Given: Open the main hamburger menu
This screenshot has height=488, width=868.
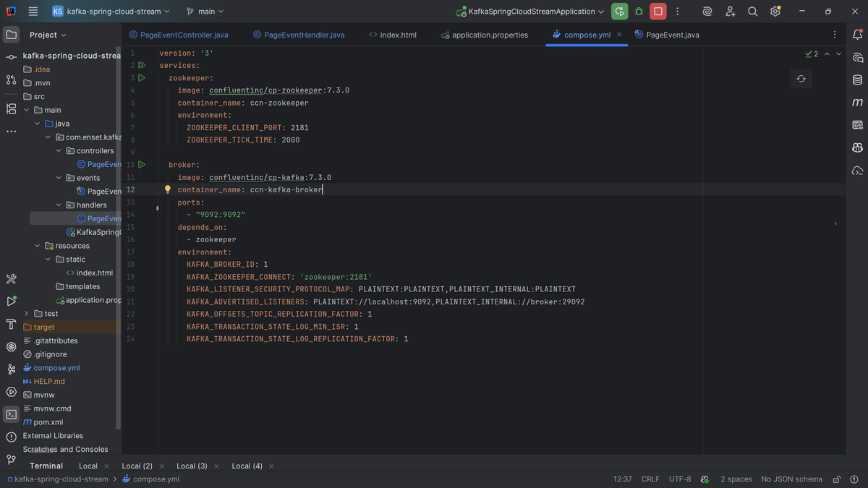Looking at the screenshot, I should tap(33, 12).
